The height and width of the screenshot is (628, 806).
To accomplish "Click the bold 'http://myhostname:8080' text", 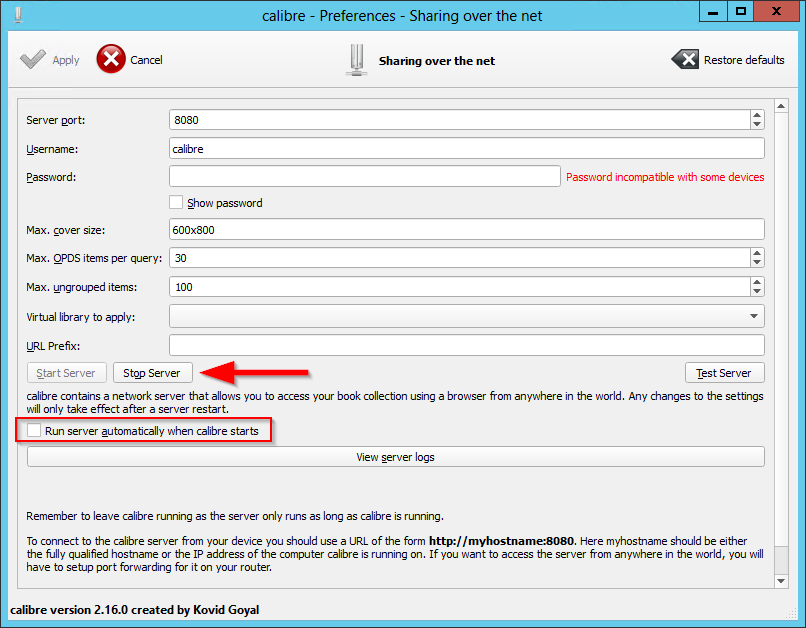I will tap(501, 541).
